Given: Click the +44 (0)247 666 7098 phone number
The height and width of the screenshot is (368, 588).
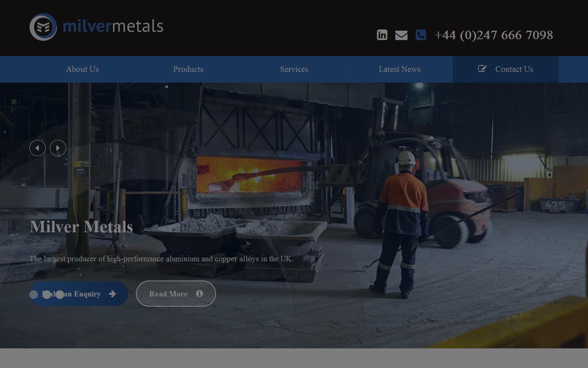Looking at the screenshot, I should [x=493, y=35].
